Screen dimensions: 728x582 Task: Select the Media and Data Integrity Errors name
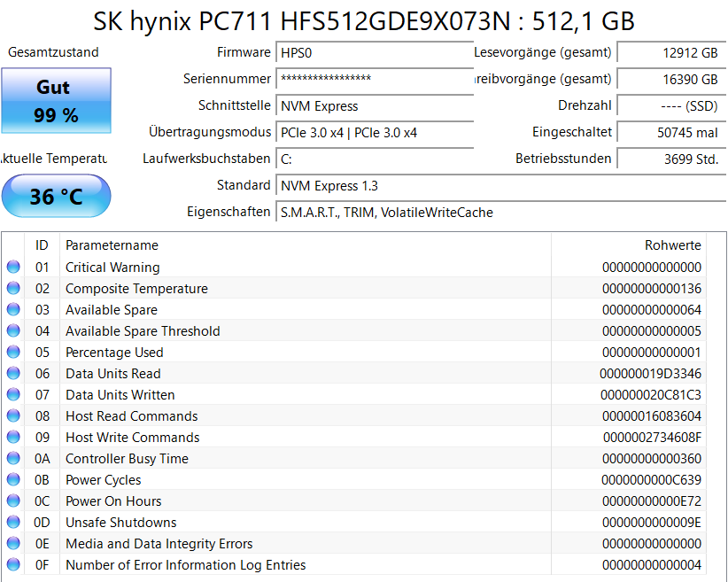159,544
